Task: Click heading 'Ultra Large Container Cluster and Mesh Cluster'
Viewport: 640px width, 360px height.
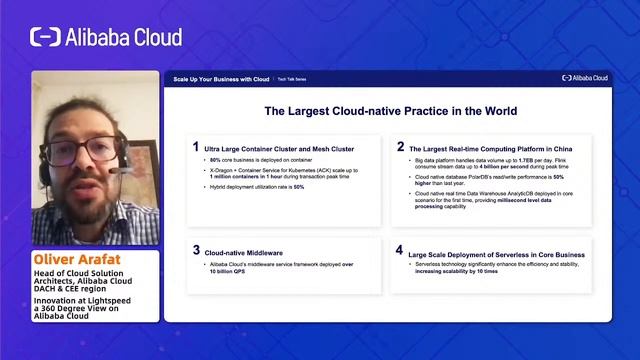Action: 279,149
